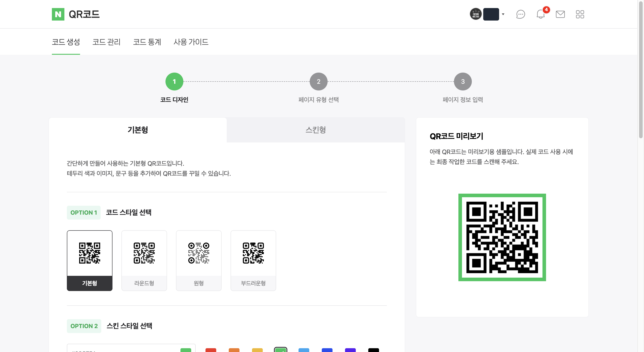Open the 사용 가이드 tab

pyautogui.click(x=191, y=42)
